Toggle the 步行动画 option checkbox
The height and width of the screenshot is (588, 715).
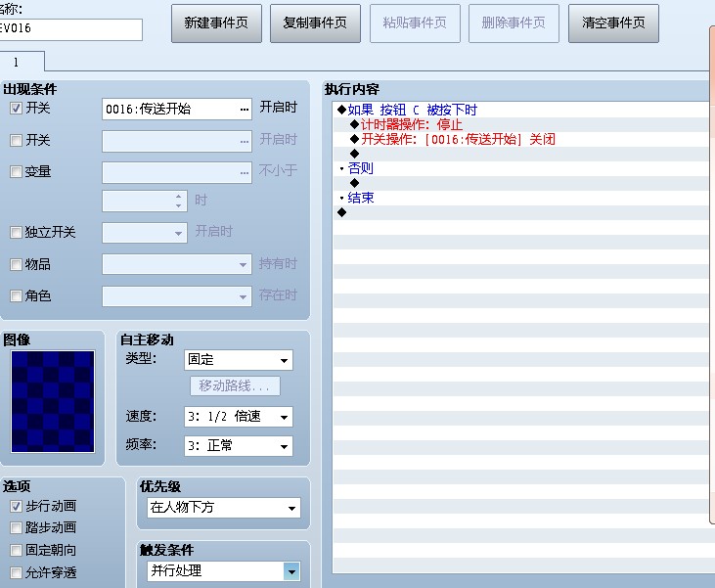tap(16, 506)
